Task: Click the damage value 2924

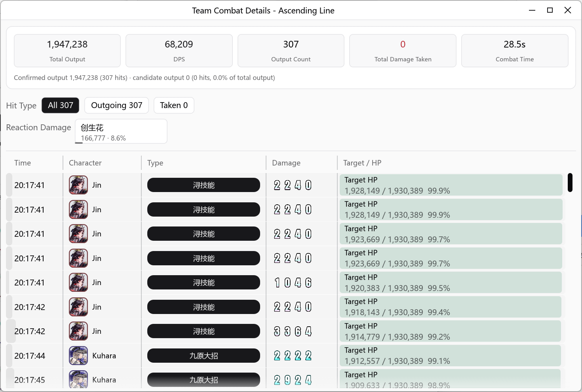Action: coord(293,380)
